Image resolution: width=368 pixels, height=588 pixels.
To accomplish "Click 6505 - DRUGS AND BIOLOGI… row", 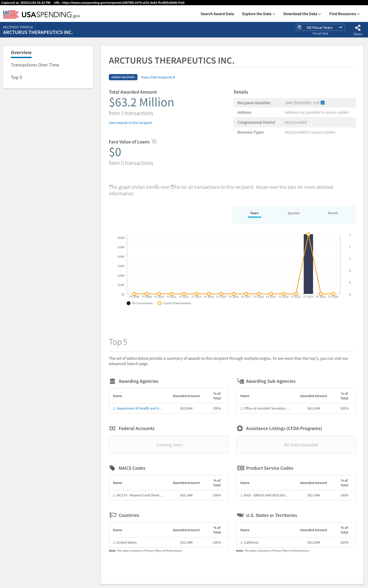I will (x=296, y=495).
